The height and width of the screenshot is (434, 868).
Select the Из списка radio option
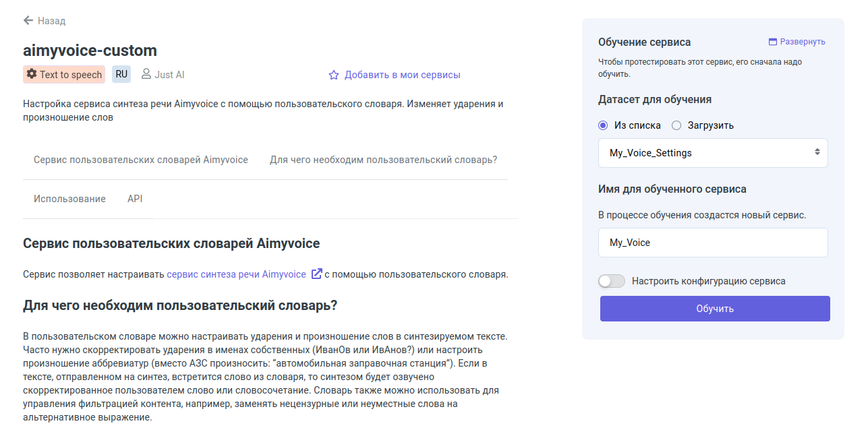[x=603, y=125]
